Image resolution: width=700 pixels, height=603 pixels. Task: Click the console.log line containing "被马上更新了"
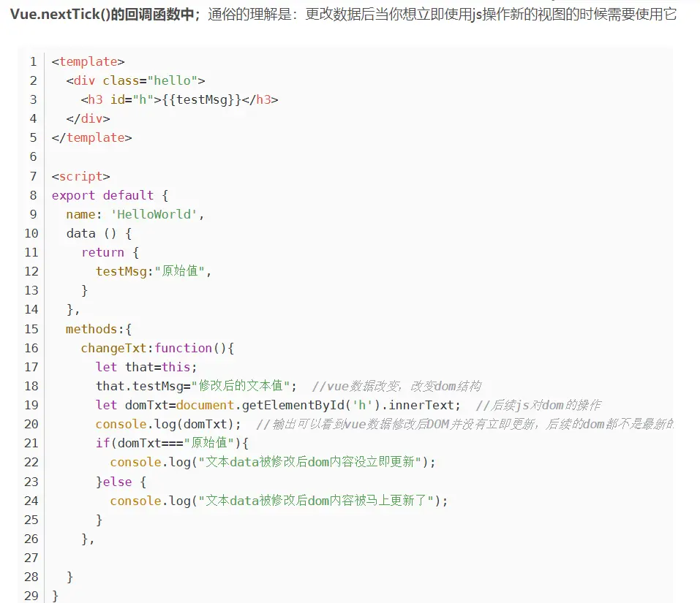point(279,501)
